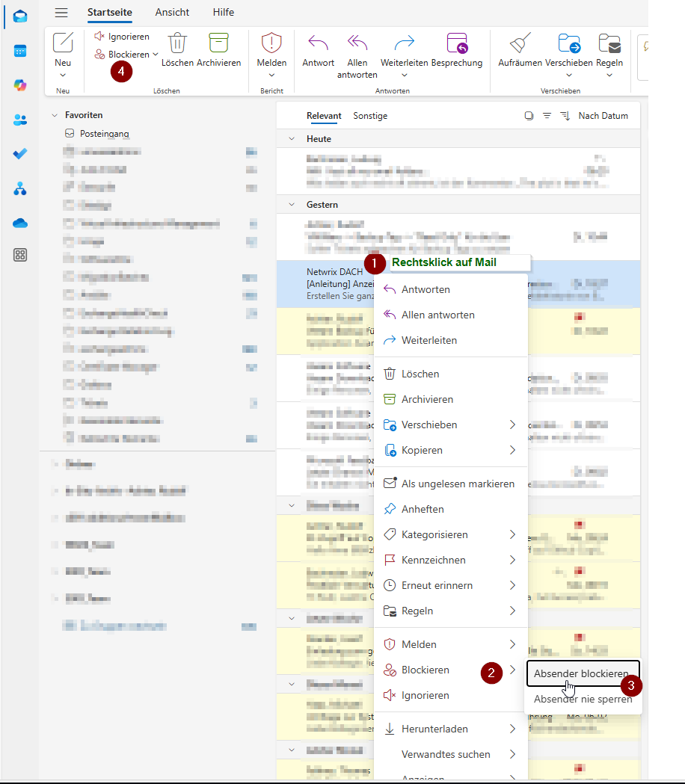
Task: Select Als ungelesen markieren
Action: click(451, 484)
